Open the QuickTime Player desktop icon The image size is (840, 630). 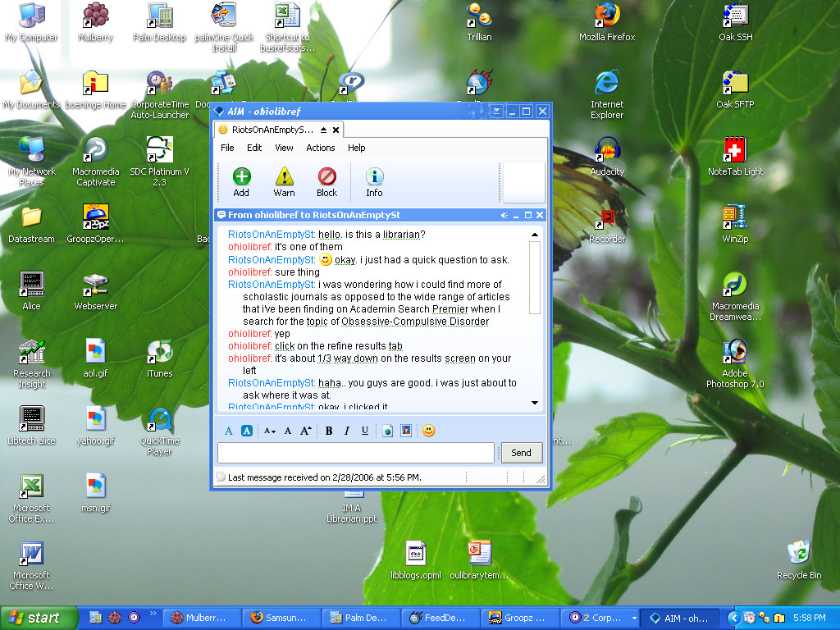(160, 431)
